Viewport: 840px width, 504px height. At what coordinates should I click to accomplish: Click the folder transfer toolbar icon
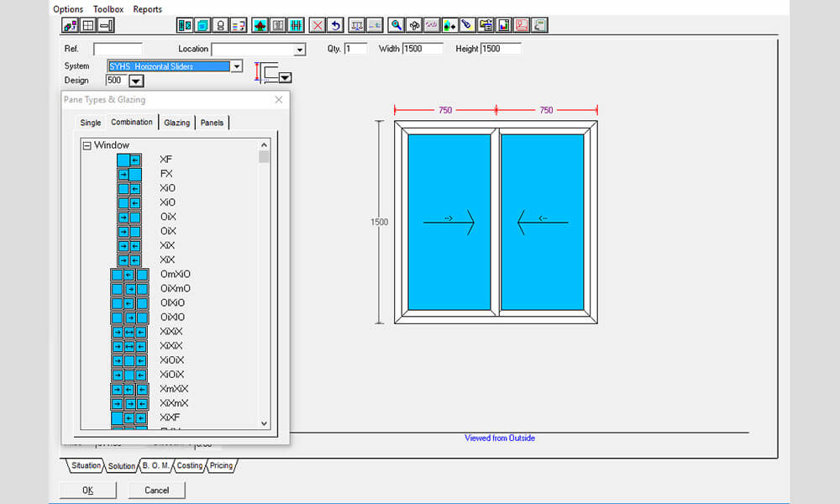pyautogui.click(x=486, y=25)
